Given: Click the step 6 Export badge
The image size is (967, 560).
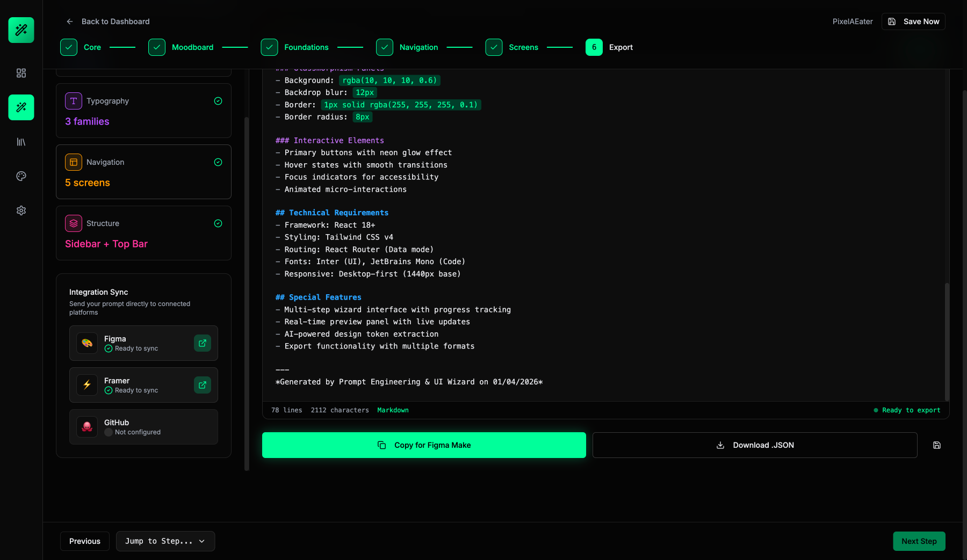Looking at the screenshot, I should point(594,47).
